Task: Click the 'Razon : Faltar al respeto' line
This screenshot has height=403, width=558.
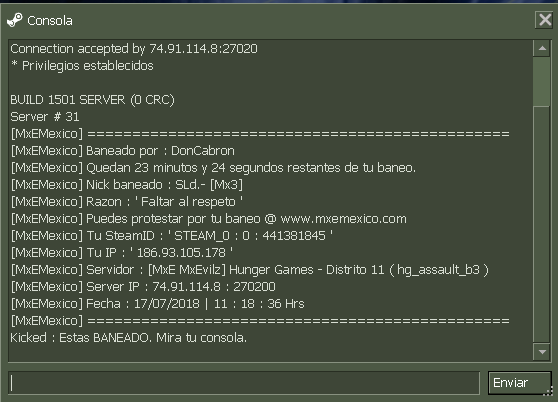Action: [x=127, y=202]
